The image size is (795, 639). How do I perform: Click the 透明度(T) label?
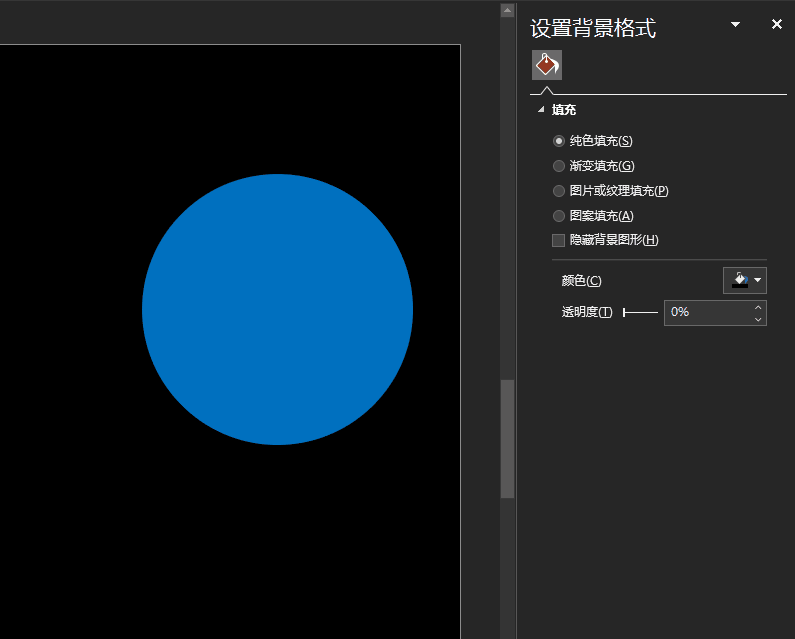(x=587, y=312)
